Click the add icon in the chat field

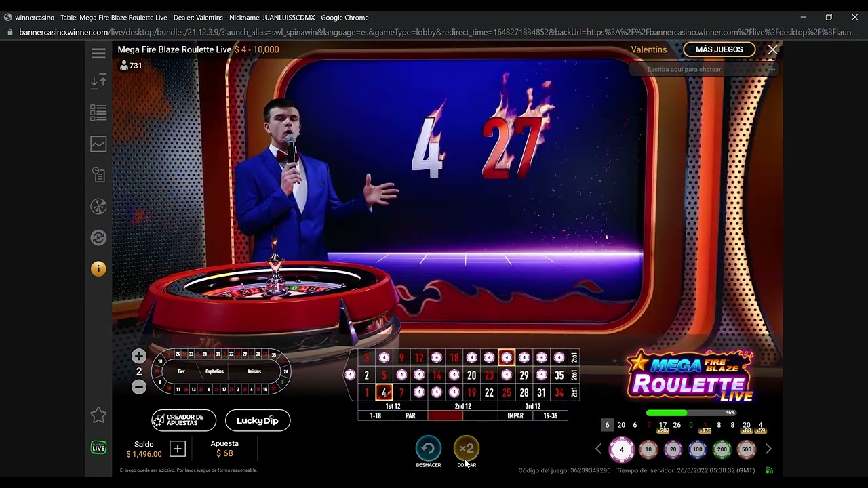(x=771, y=69)
